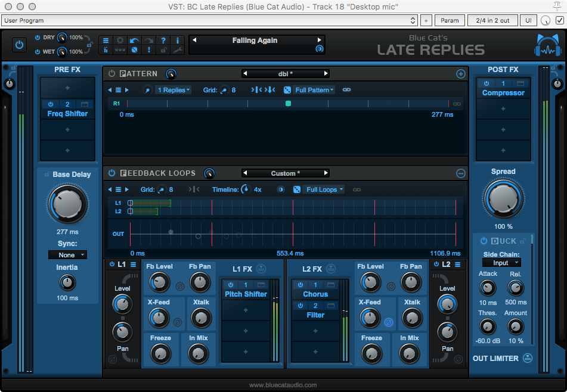Toggle the PATTERN section power button

pos(111,73)
